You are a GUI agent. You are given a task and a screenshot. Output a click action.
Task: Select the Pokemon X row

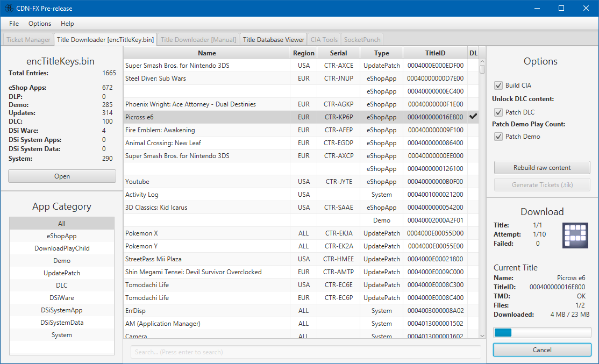pyautogui.click(x=301, y=233)
